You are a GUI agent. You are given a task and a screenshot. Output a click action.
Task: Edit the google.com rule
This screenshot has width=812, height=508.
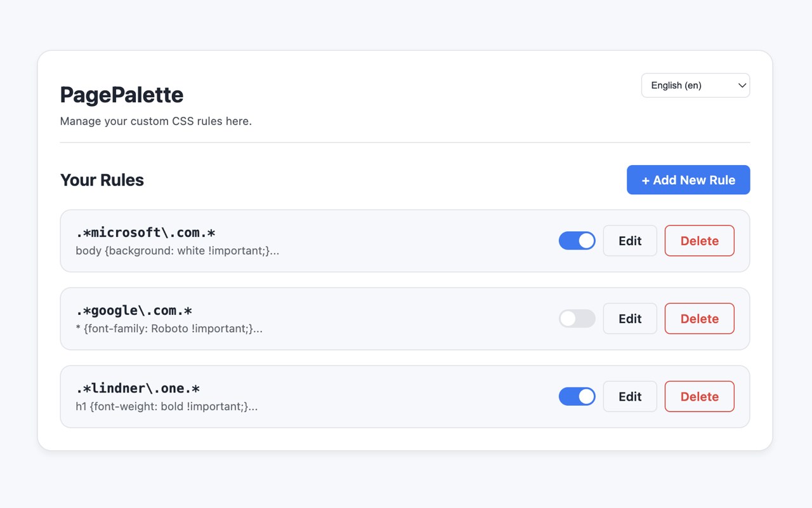tap(630, 319)
